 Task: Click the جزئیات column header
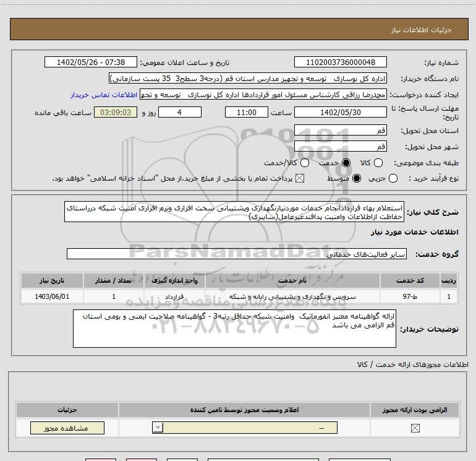(x=67, y=410)
